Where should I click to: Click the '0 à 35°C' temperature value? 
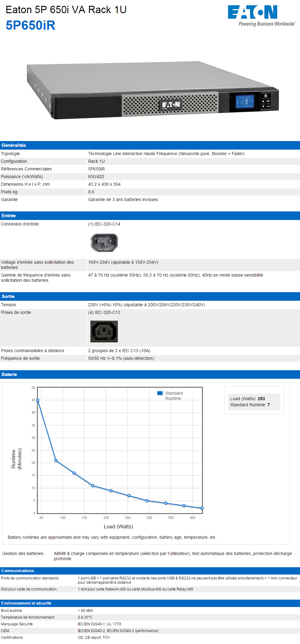pos(85,617)
